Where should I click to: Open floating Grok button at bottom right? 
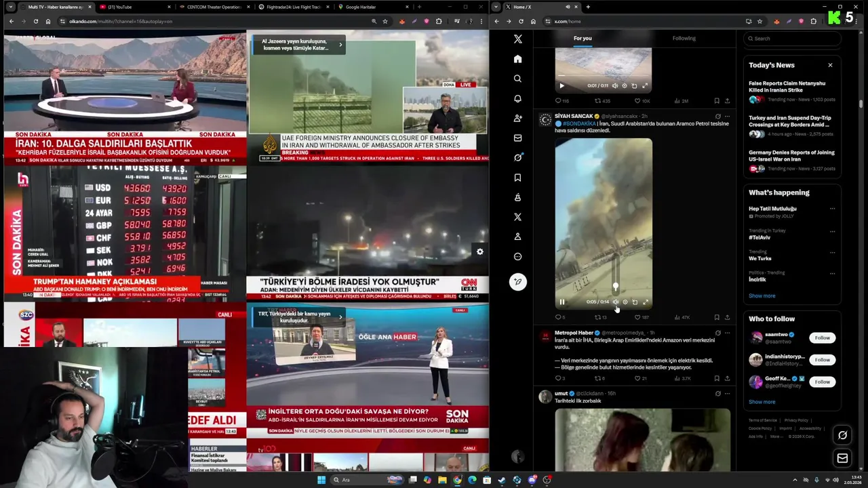(842, 435)
